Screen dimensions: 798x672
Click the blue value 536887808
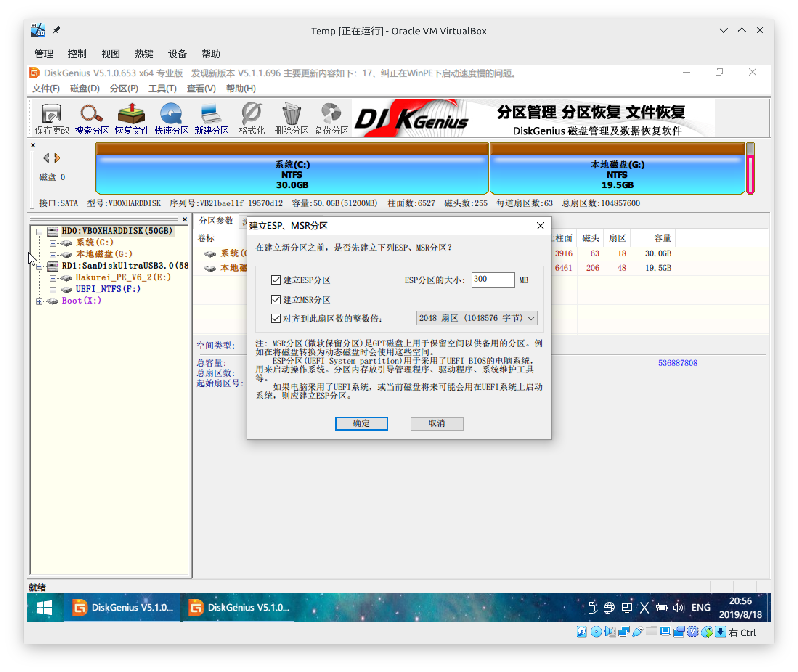[x=677, y=363]
